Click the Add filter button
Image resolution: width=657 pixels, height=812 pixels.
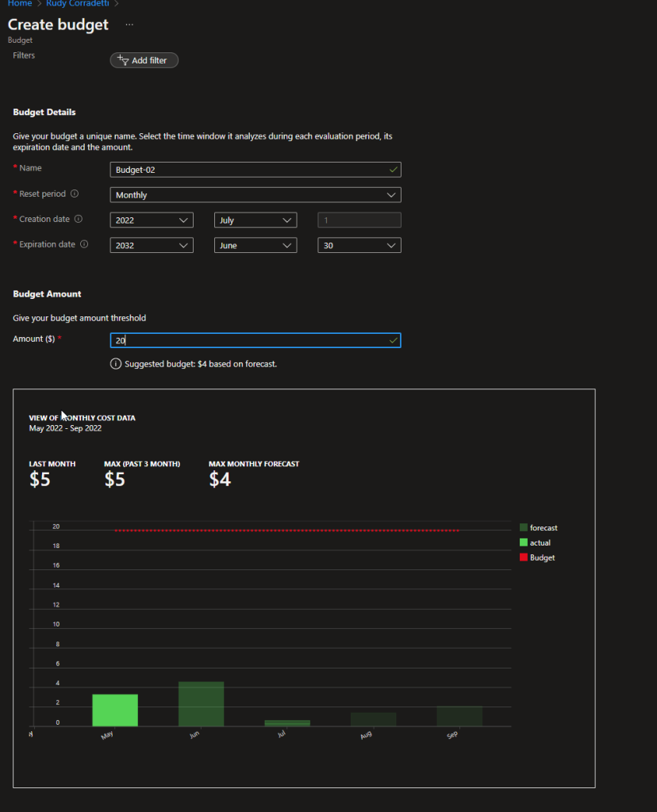144,60
